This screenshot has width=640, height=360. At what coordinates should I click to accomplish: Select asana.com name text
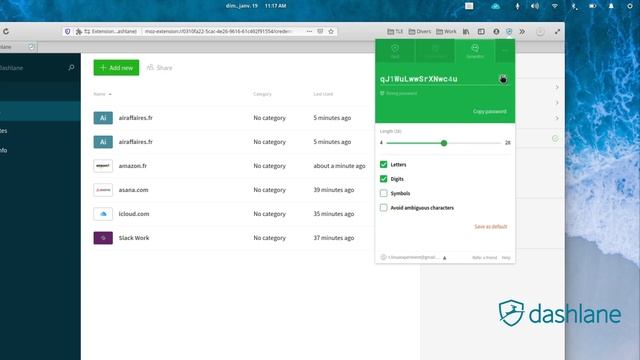(133, 190)
